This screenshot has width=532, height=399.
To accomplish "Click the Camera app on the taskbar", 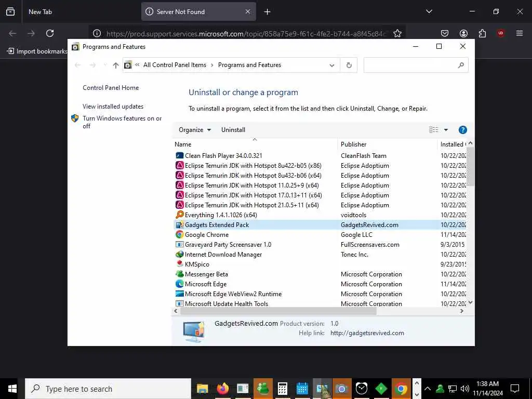I will [x=342, y=389].
